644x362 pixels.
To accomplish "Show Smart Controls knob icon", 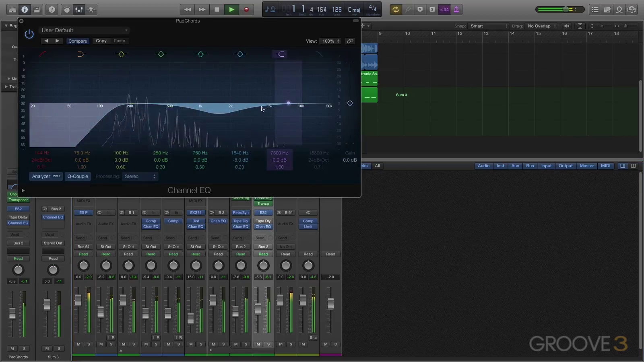I will tap(67, 9).
